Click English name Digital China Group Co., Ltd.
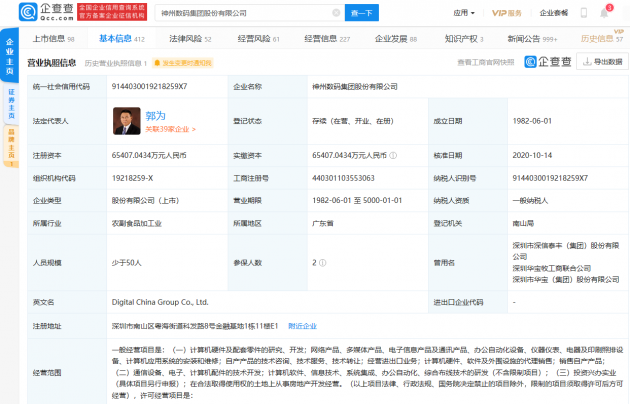 pos(160,302)
